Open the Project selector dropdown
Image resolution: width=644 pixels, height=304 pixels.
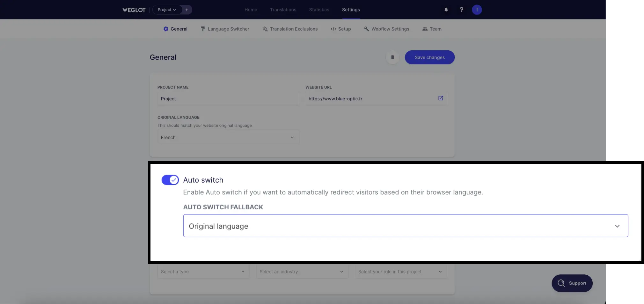(167, 10)
